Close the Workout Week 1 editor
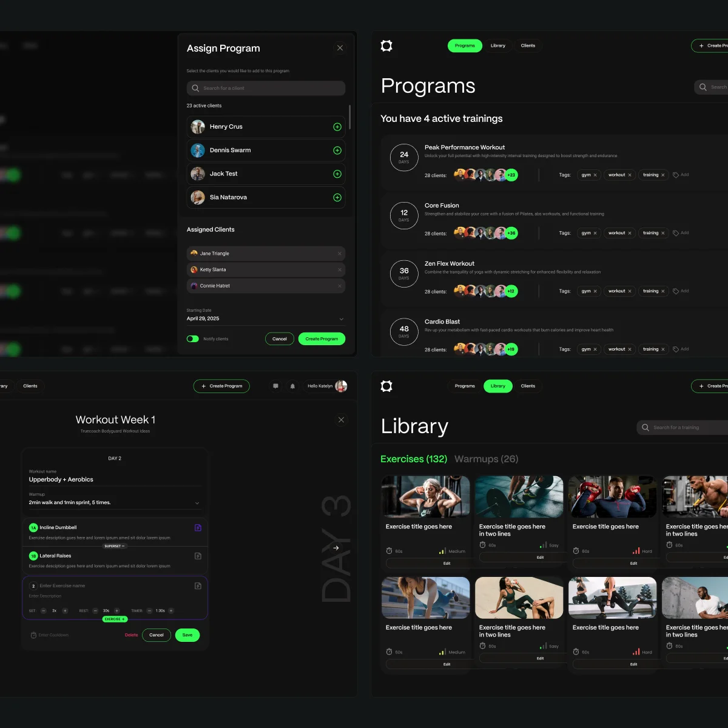Screen dimensions: 728x728 pos(341,420)
